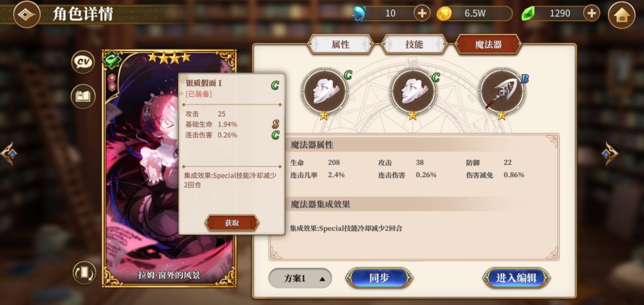
Task: Select the second silver mask artifact slot
Action: [x=413, y=92]
